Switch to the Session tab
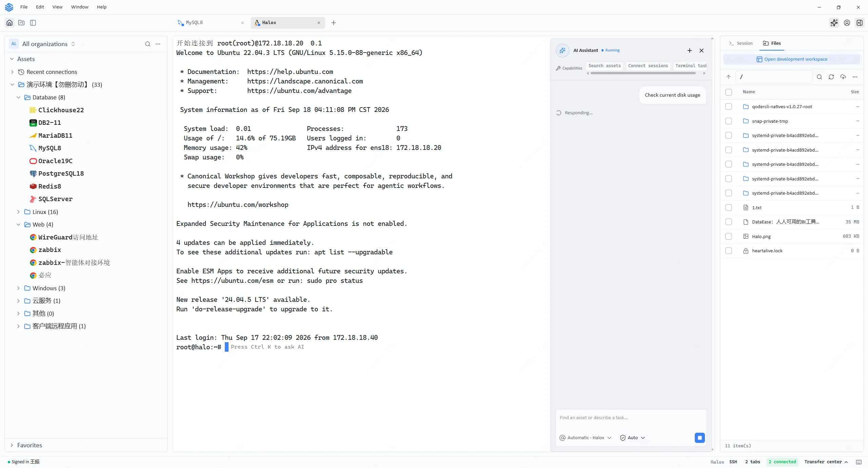 click(x=741, y=43)
